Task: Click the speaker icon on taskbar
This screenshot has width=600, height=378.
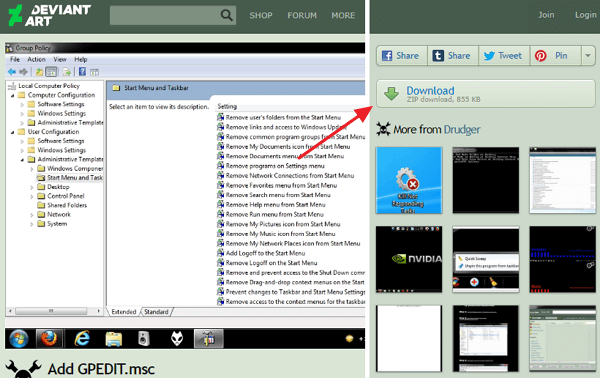Action: coord(144,339)
